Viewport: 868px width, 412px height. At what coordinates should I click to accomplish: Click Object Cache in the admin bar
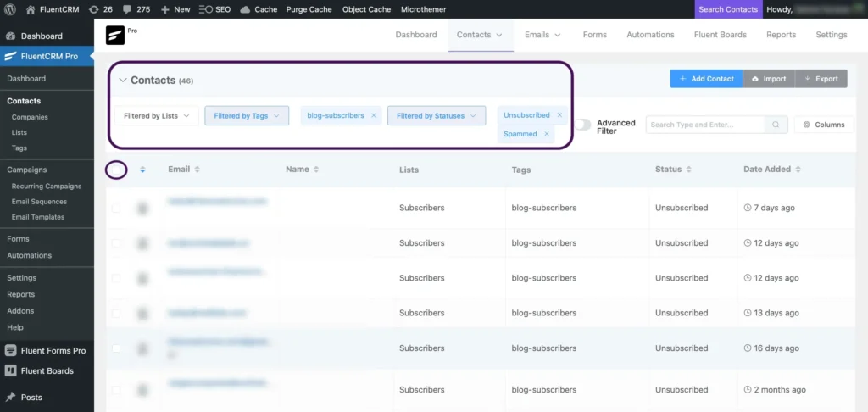point(366,9)
